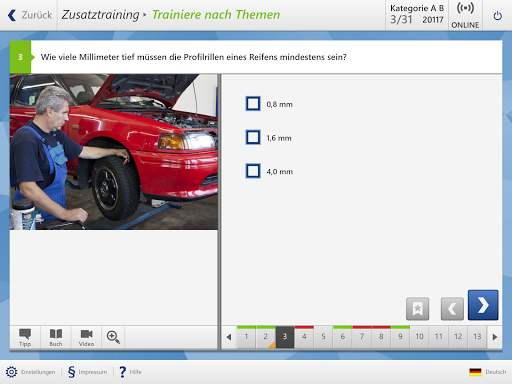Go back with Zurück button

29,15
